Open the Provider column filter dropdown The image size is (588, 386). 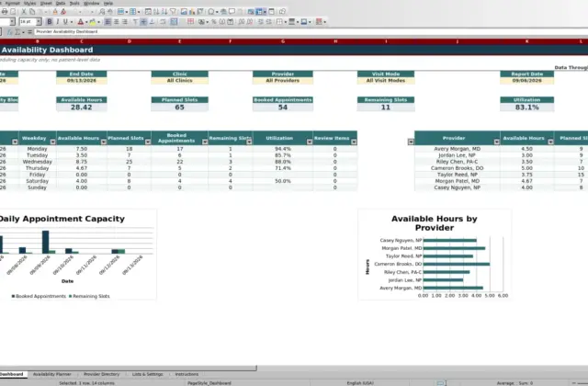tap(496, 142)
